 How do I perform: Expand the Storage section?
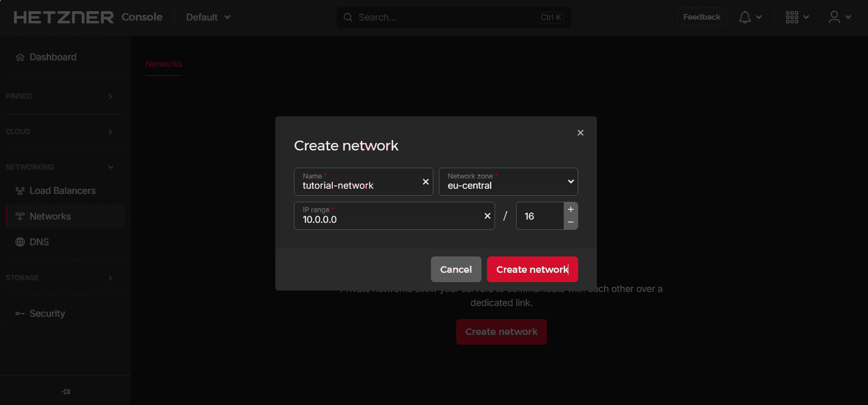[x=59, y=278]
